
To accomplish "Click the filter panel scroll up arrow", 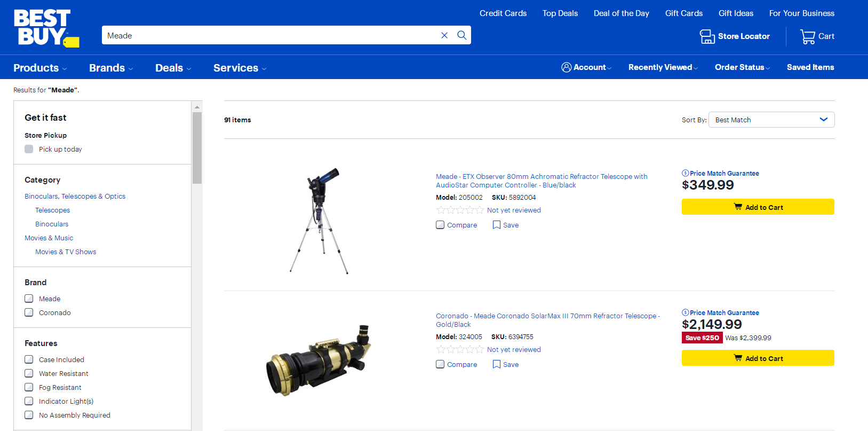I will (197, 107).
